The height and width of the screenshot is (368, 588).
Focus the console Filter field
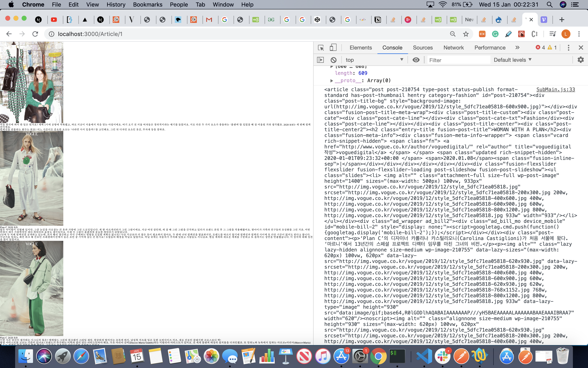point(459,60)
